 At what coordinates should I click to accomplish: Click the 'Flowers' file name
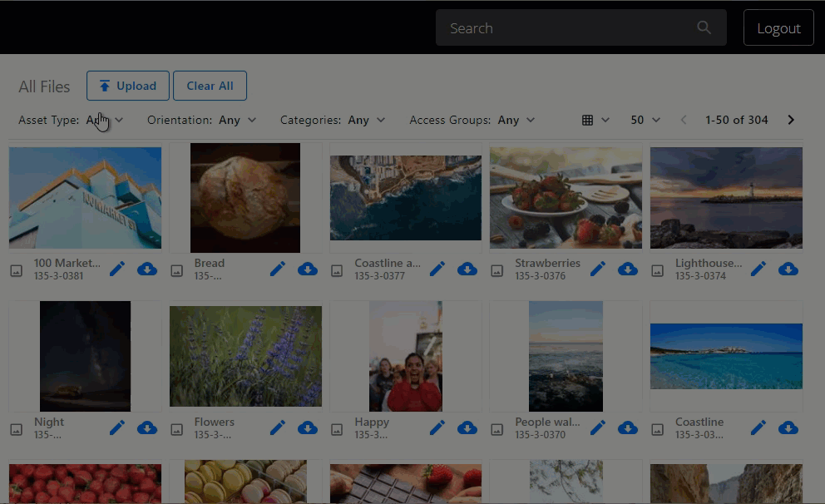pos(214,422)
